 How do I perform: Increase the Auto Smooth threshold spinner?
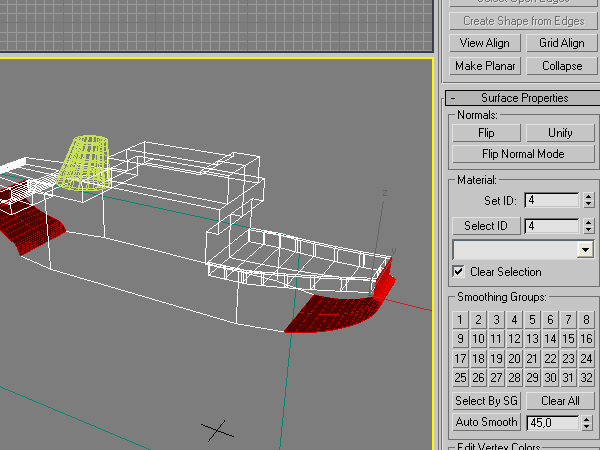pyautogui.click(x=587, y=419)
